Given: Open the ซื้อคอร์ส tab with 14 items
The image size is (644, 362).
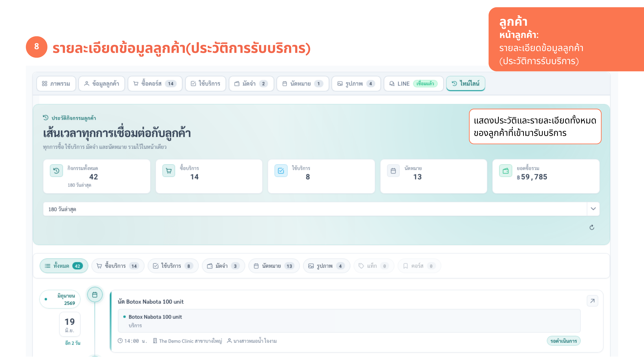Looking at the screenshot, I should (155, 84).
